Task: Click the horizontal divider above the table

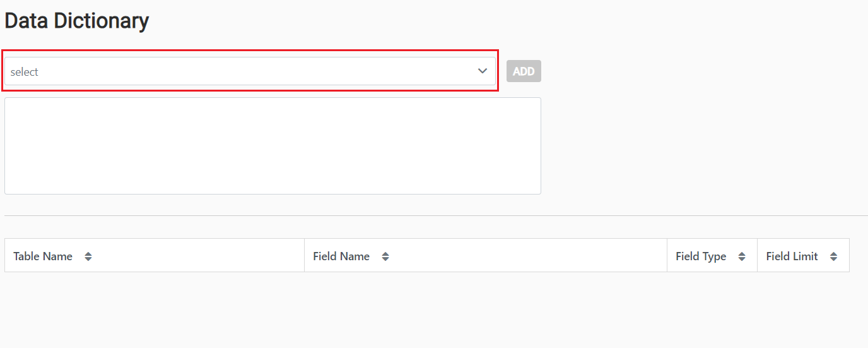Action: pyautogui.click(x=436, y=215)
